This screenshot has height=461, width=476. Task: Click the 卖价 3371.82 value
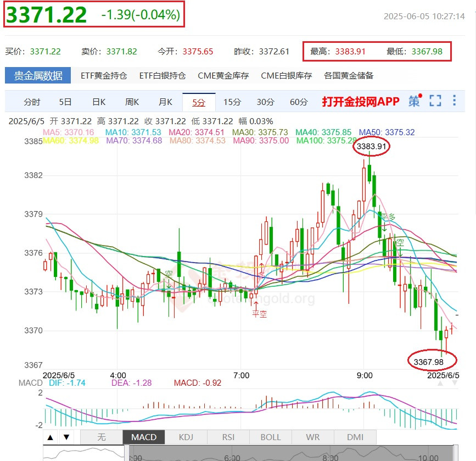(x=122, y=51)
